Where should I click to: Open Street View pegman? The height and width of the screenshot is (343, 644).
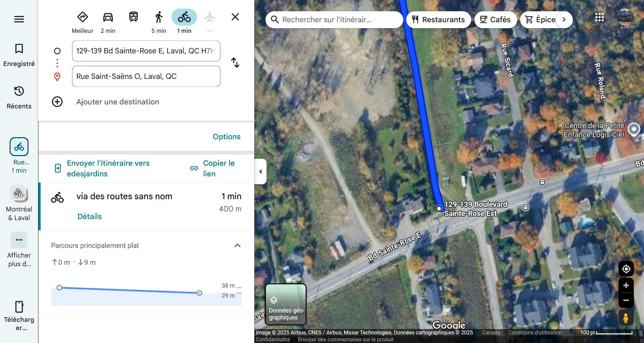[626, 318]
